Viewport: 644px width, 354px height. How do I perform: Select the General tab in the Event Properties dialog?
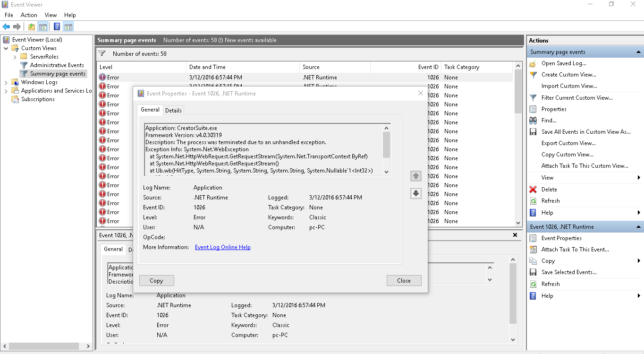150,110
